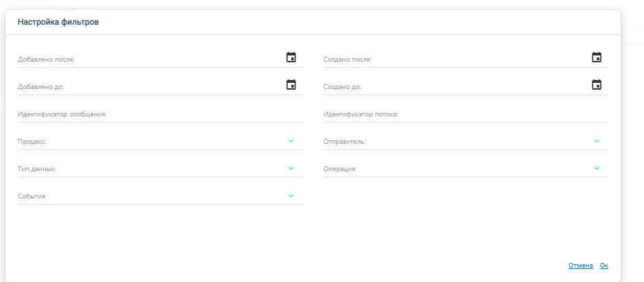Image resolution: width=644 pixels, height=282 pixels.
Task: Click into the Создано после date field
Action: pyautogui.click(x=453, y=60)
